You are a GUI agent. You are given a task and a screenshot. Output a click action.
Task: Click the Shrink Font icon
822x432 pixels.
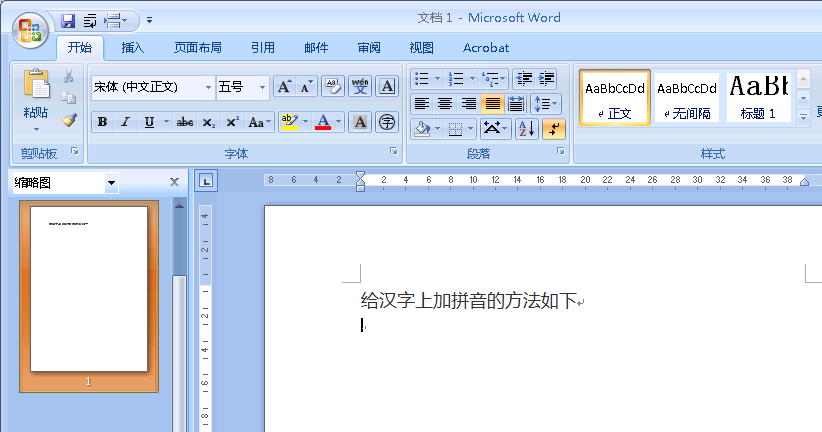pos(306,87)
